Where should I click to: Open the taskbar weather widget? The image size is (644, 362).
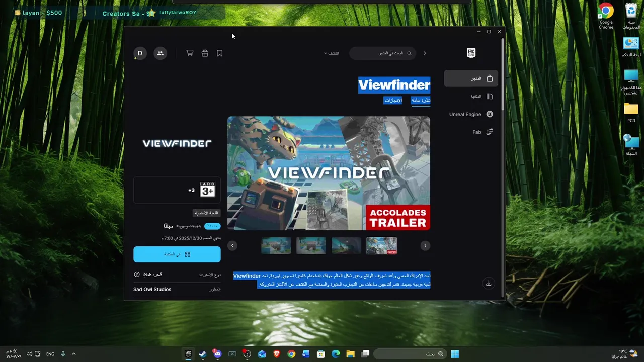pyautogui.click(x=624, y=354)
